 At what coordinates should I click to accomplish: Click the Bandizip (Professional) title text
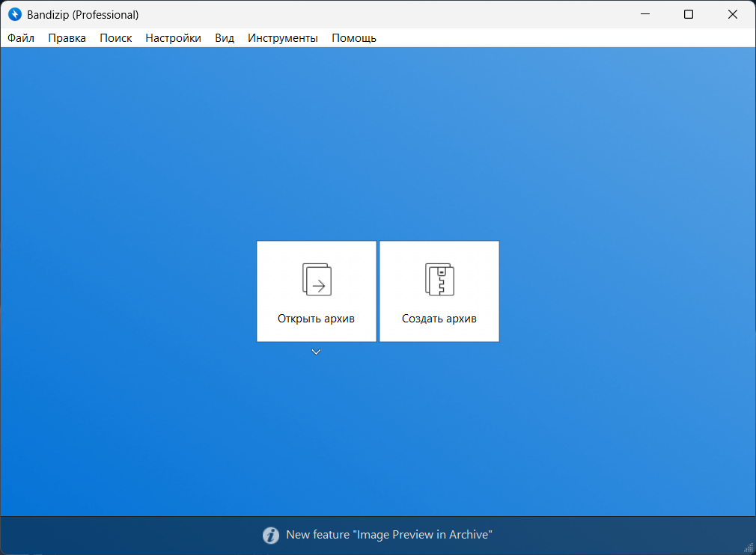tap(82, 14)
